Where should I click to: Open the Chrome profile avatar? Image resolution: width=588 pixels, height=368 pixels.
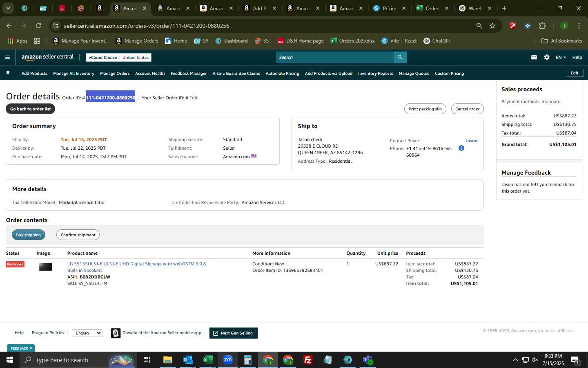(564, 26)
